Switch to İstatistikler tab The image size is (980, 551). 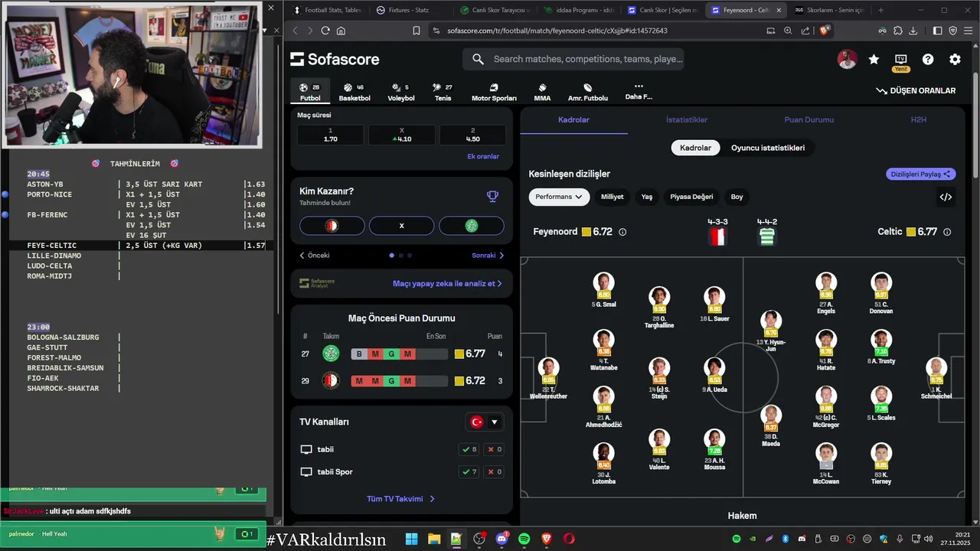coord(687,120)
